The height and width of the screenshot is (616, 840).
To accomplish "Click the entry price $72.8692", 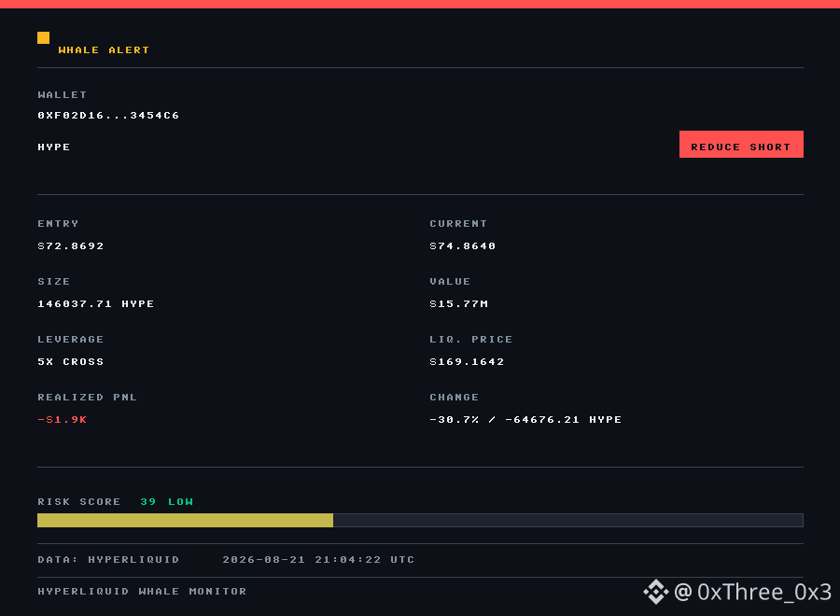I will (71, 245).
